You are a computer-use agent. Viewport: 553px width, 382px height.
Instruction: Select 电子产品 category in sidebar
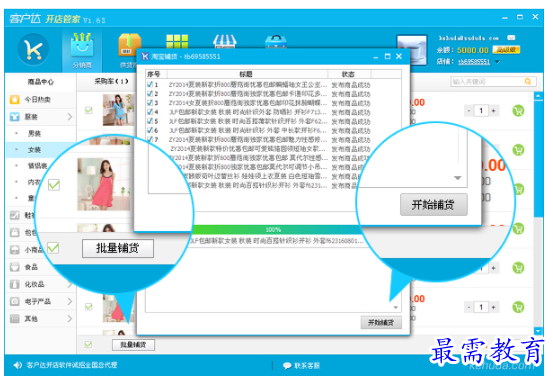pyautogui.click(x=37, y=302)
